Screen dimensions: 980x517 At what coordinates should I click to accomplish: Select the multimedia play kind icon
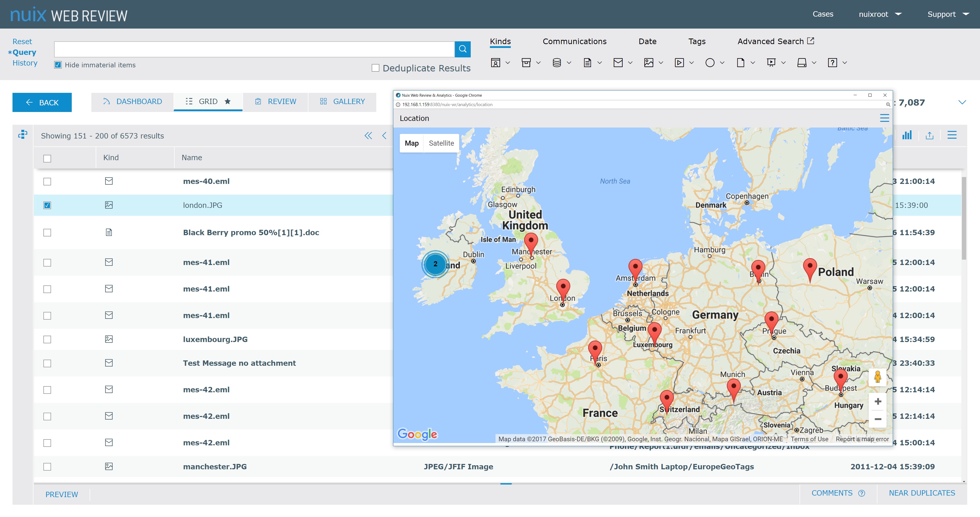[x=680, y=63]
